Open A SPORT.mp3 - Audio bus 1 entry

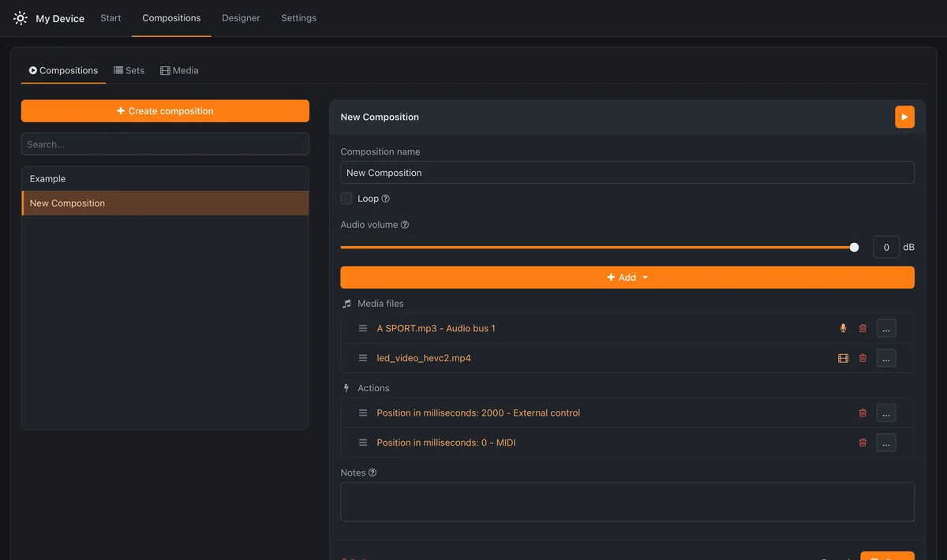tap(436, 328)
